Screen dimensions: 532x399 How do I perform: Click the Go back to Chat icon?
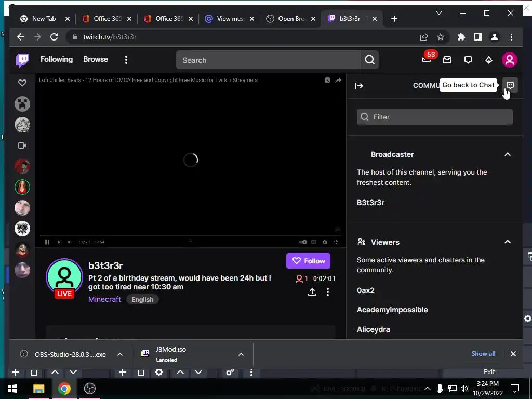tap(510, 85)
